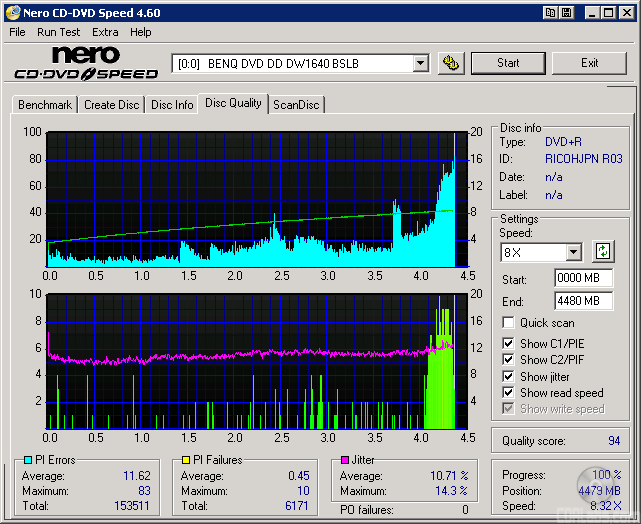The height and width of the screenshot is (524, 641).
Task: Click the End position 4480 MB field
Action: coord(583,300)
